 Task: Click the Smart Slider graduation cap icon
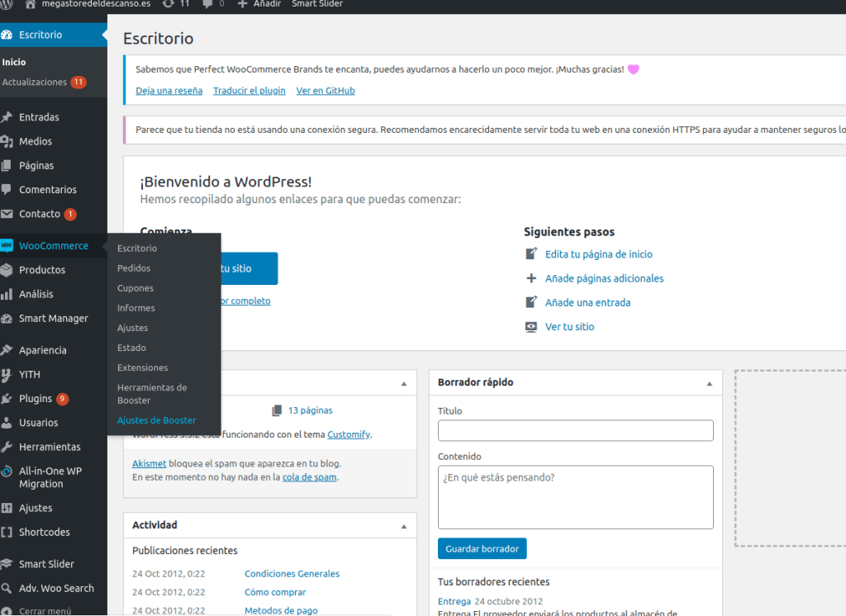click(x=7, y=564)
